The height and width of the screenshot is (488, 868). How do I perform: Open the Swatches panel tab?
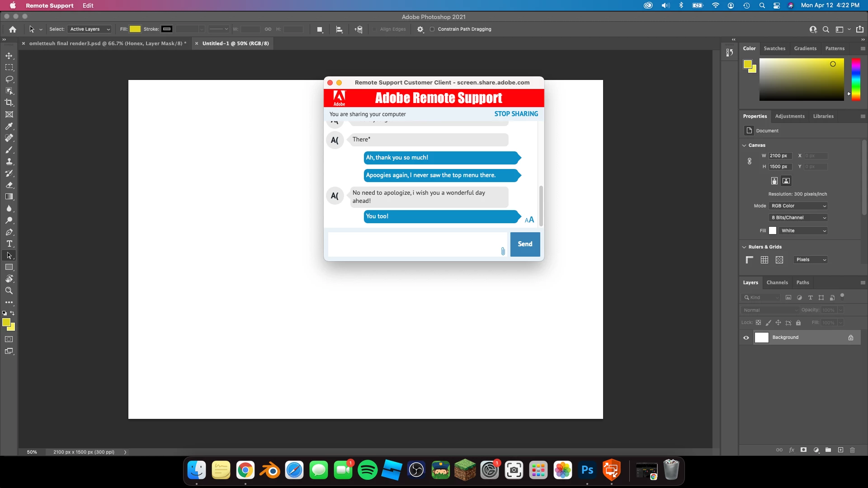click(774, 48)
